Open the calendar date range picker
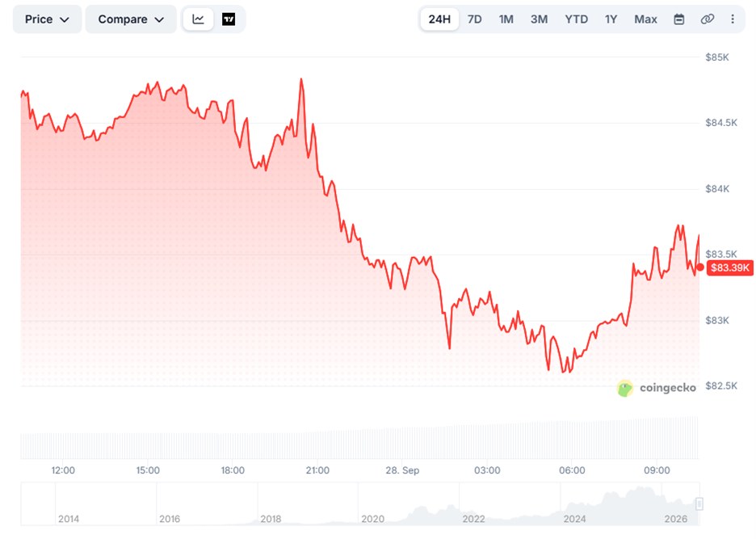 678,19
